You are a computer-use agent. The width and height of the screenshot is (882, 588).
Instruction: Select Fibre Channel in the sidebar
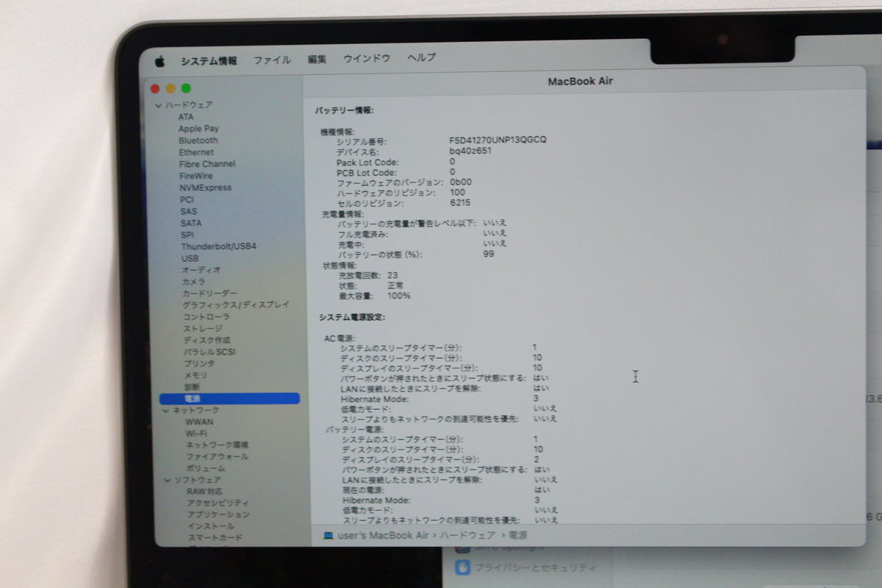[x=207, y=164]
